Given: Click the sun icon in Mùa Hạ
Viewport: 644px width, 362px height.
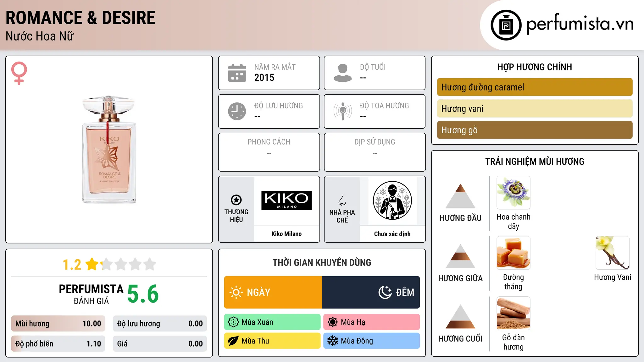Looking at the screenshot, I should click(x=333, y=322).
